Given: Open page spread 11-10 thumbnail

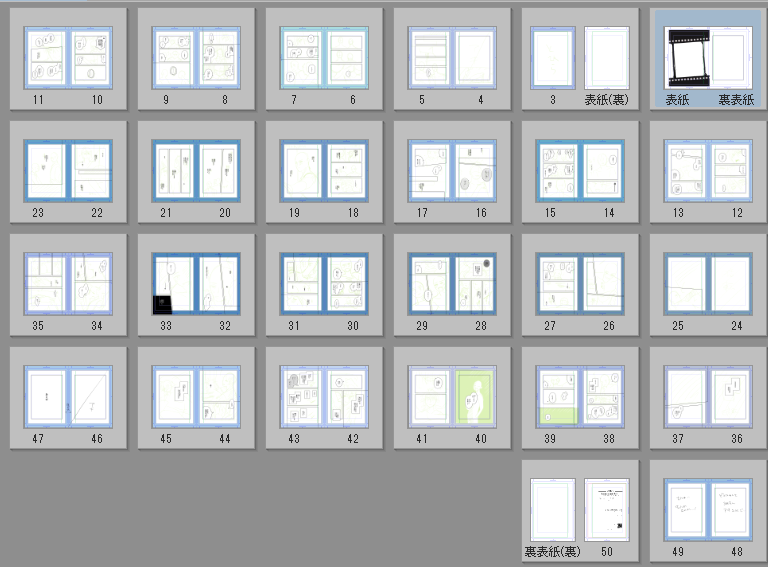Looking at the screenshot, I should coord(68,58).
